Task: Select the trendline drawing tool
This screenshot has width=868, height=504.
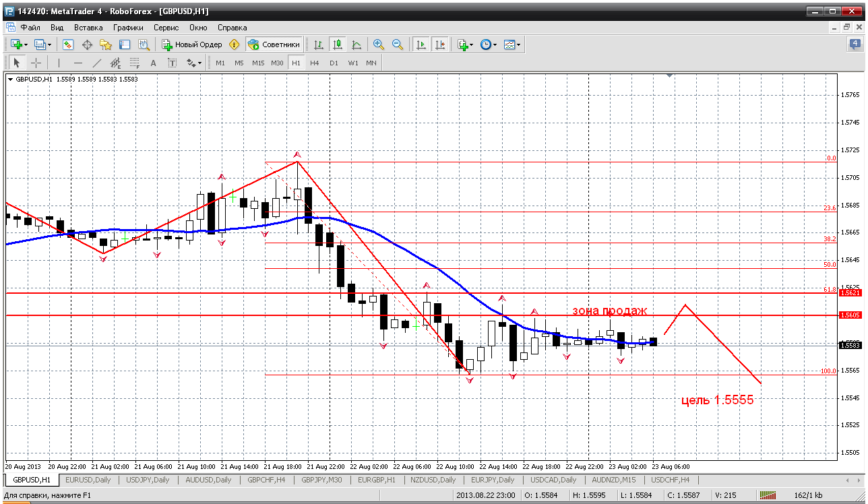Action: tap(96, 63)
